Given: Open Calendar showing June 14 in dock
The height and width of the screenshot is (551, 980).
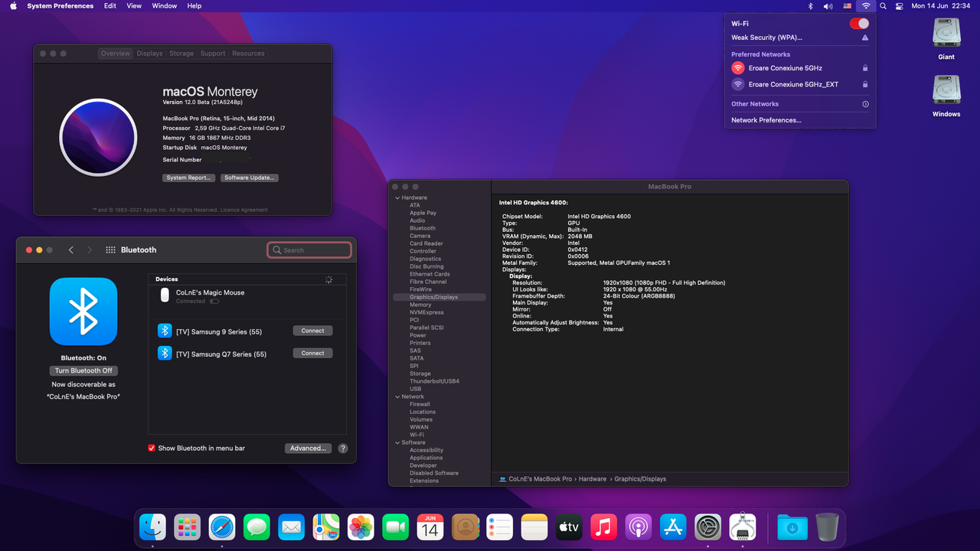Looking at the screenshot, I should (x=430, y=527).
